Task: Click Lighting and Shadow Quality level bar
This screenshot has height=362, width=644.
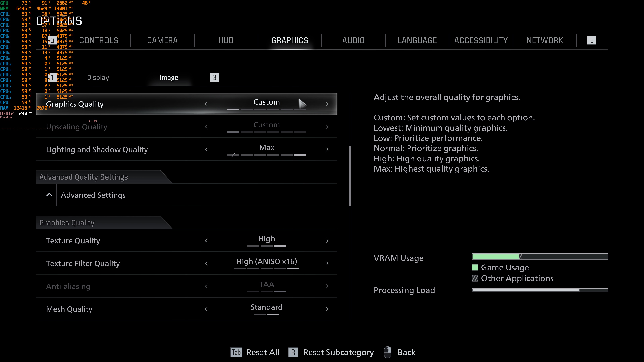Action: tap(266, 155)
